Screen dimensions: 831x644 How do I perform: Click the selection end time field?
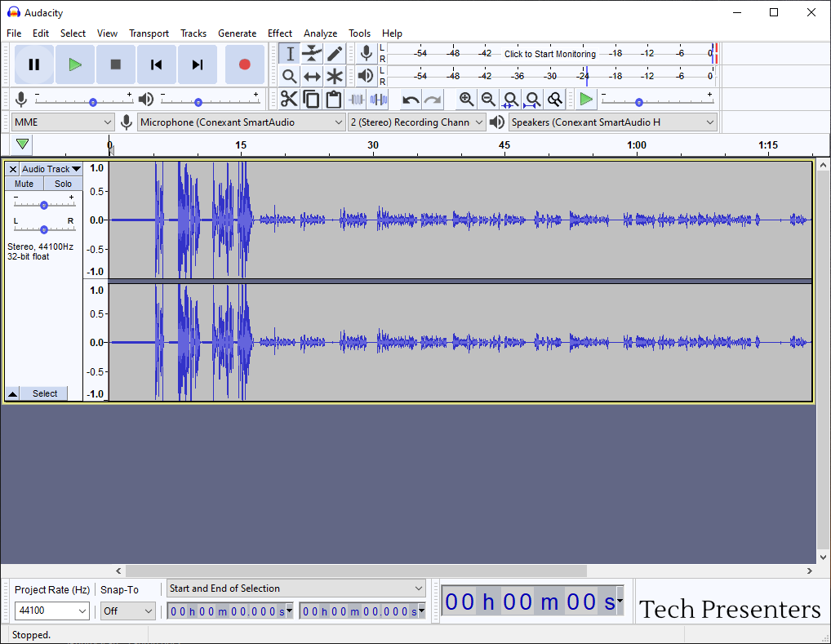coord(362,611)
